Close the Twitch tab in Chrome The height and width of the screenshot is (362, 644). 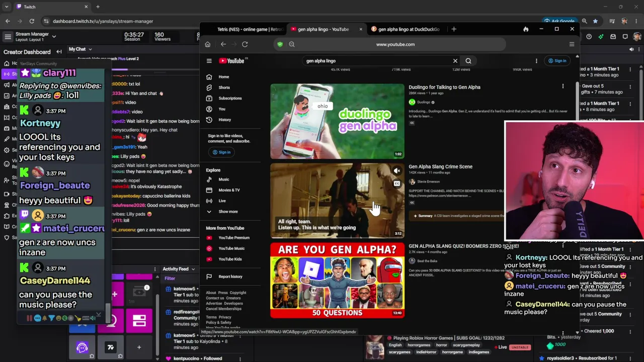click(x=86, y=7)
